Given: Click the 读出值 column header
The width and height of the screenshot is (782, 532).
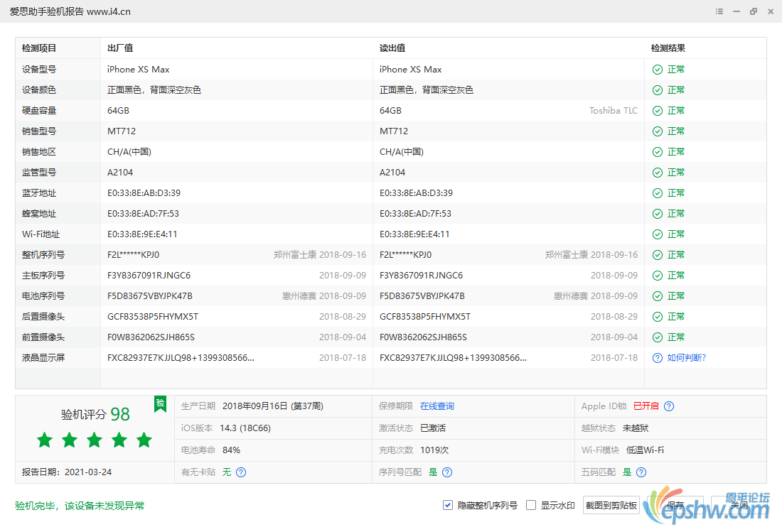Looking at the screenshot, I should [392, 48].
